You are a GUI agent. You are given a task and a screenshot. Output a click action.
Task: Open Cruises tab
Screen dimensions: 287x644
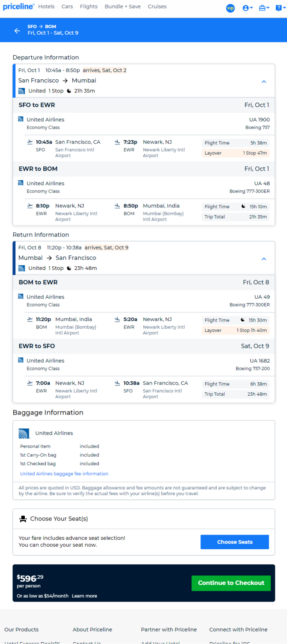[157, 7]
